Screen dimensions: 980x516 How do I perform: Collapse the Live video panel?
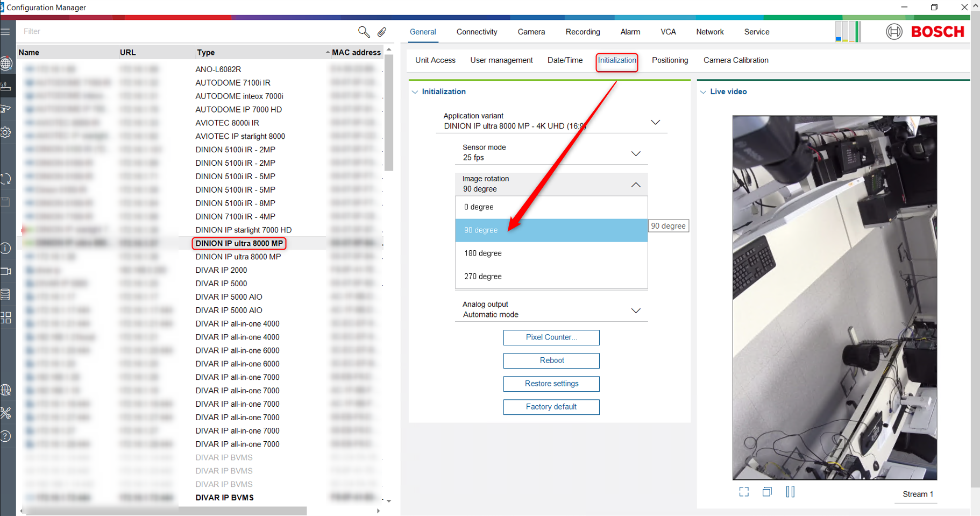tap(703, 92)
